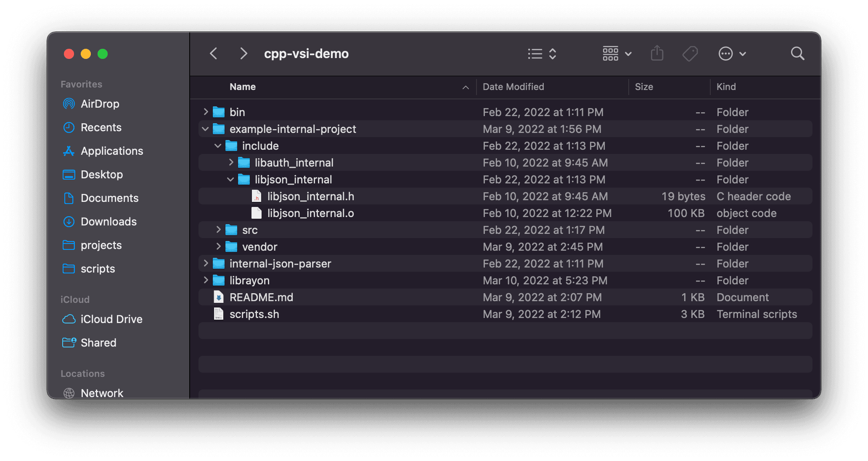
Task: Select the README.md document
Action: [x=261, y=297]
